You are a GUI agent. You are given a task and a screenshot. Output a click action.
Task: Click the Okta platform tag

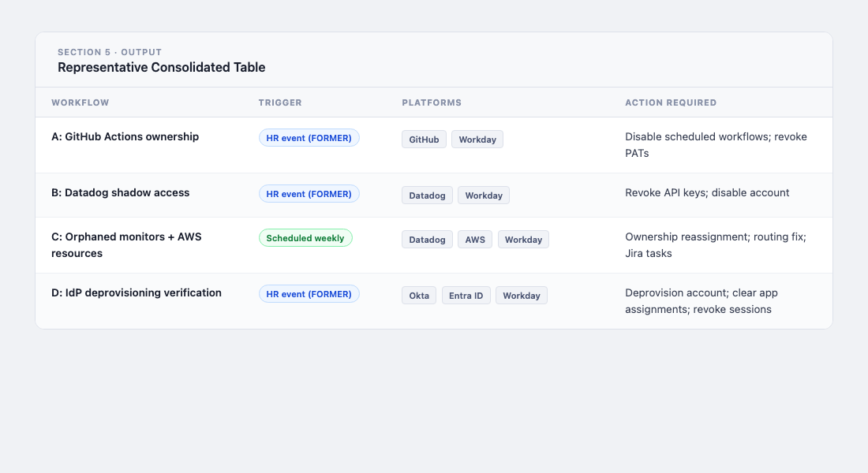coord(419,296)
